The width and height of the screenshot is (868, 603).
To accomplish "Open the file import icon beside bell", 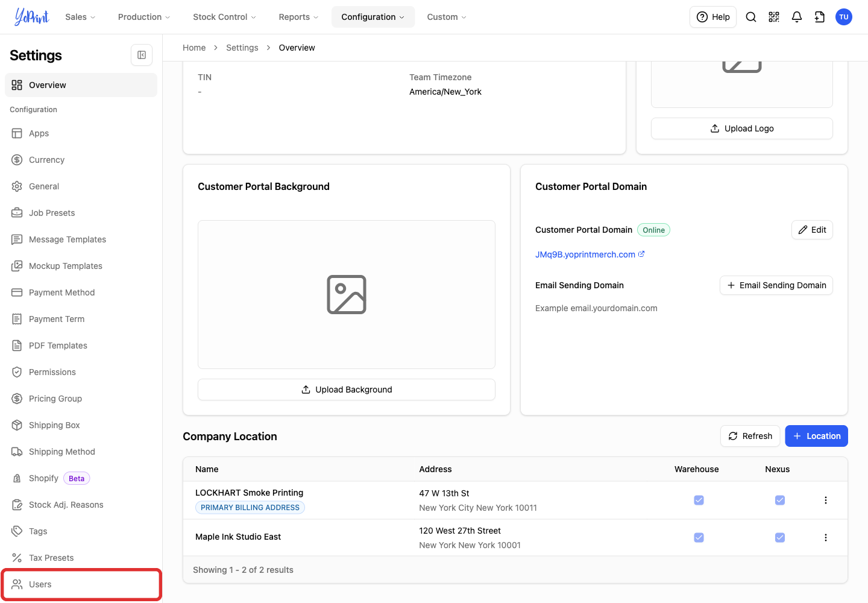I will (820, 17).
